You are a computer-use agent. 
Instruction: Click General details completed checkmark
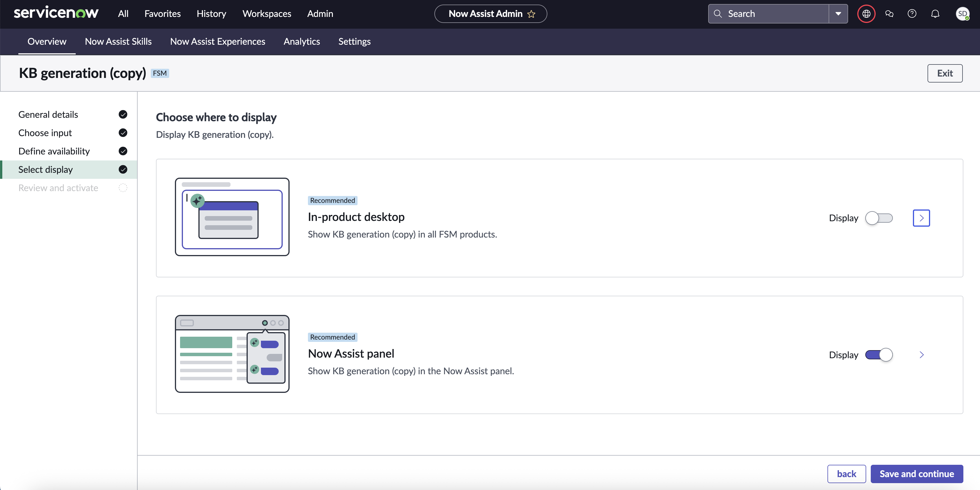[123, 114]
